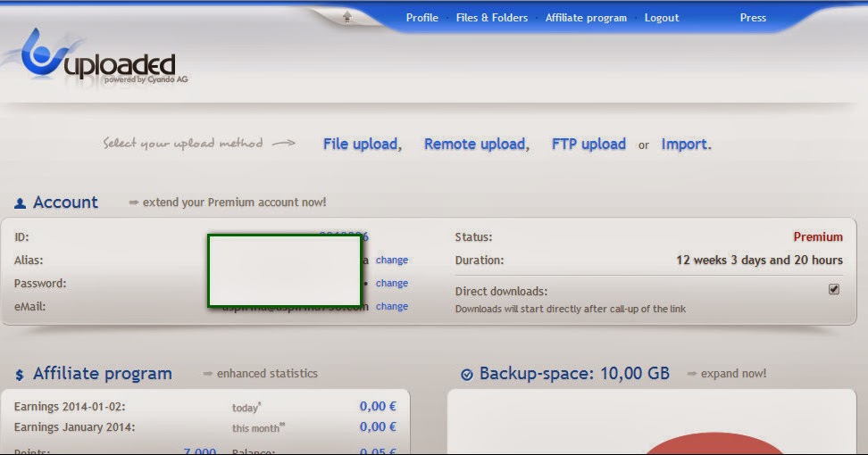This screenshot has height=455, width=868.
Task: Click the Status label
Action: tap(473, 237)
